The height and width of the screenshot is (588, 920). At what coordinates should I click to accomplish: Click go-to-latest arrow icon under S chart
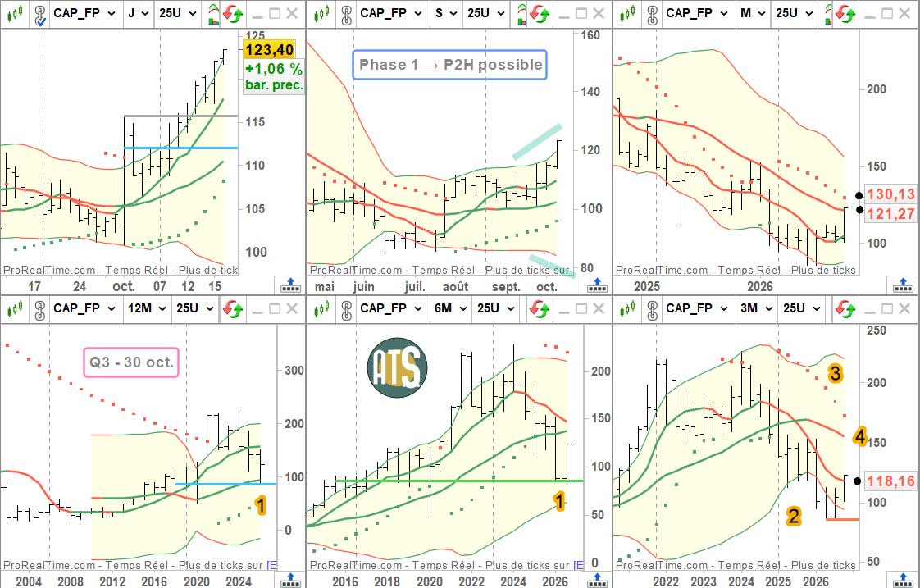(597, 285)
